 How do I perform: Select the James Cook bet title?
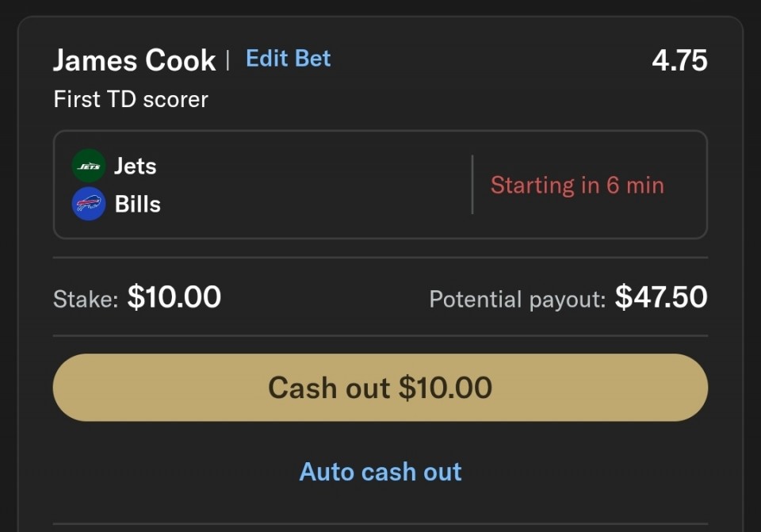coord(135,60)
